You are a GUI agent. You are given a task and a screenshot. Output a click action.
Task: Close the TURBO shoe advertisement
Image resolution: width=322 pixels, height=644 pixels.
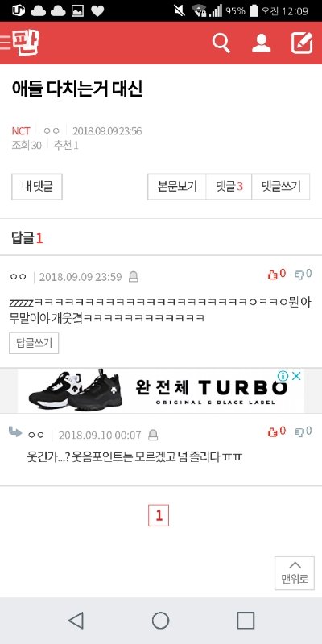tap(296, 376)
